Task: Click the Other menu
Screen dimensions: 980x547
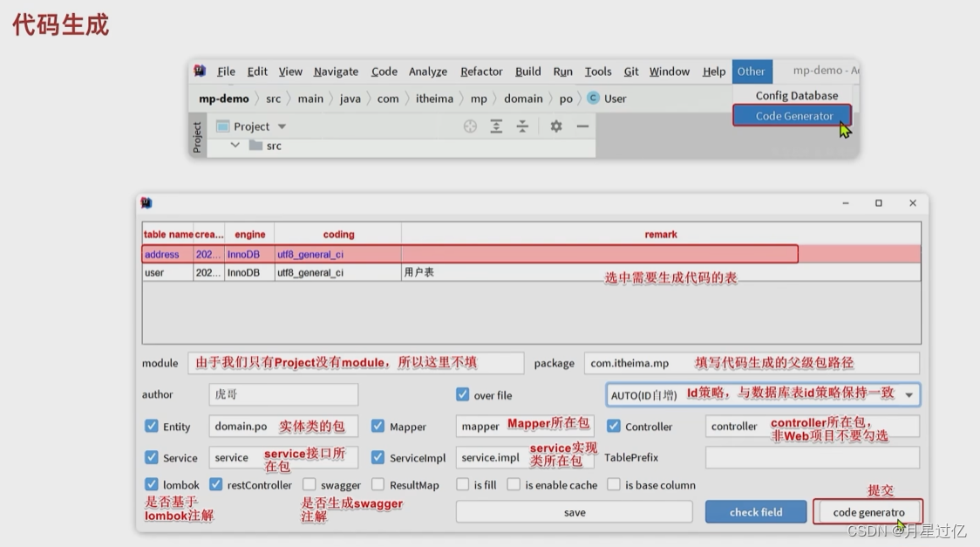Action: click(x=752, y=72)
